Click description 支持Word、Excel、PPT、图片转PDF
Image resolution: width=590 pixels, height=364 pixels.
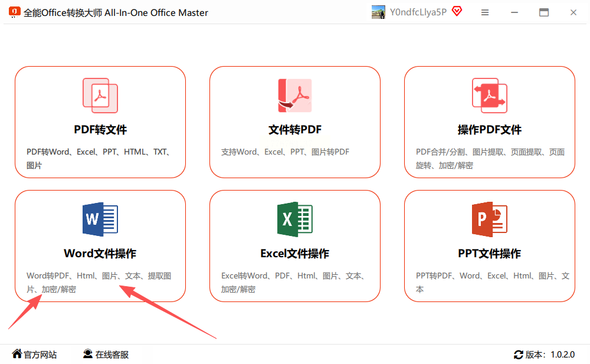285,152
